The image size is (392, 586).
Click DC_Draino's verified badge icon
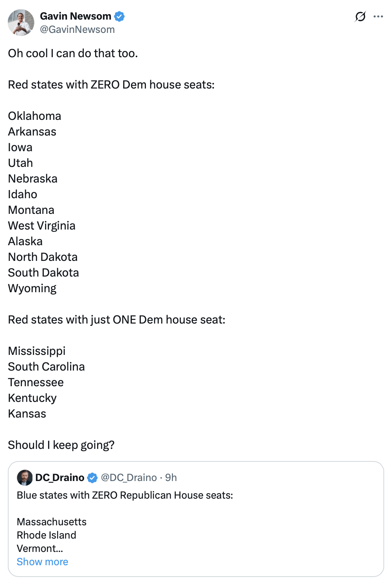[x=92, y=478]
